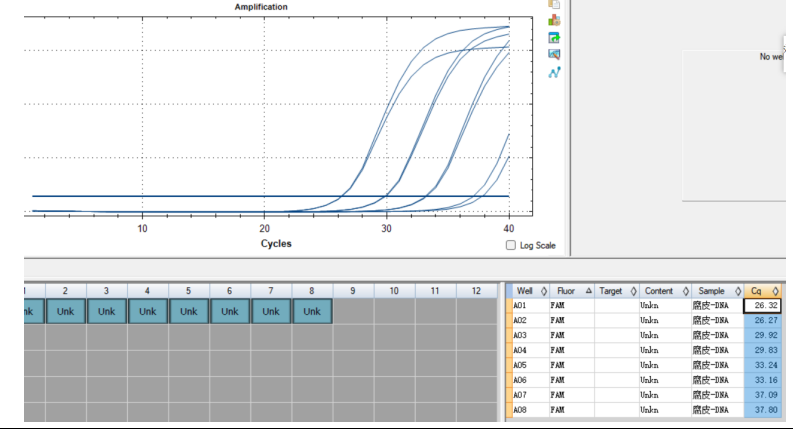This screenshot has height=430, width=793.
Task: Click Cq value 33.16
Action: [x=763, y=380]
